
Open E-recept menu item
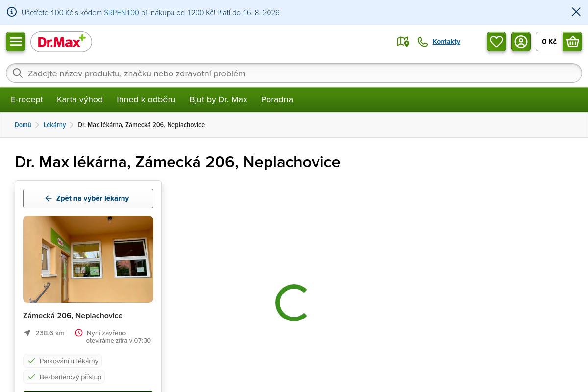(x=27, y=99)
